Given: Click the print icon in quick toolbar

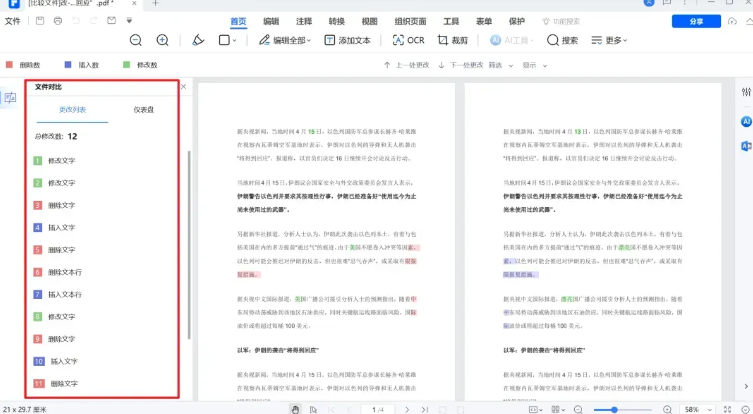Looking at the screenshot, I should tap(58, 21).
